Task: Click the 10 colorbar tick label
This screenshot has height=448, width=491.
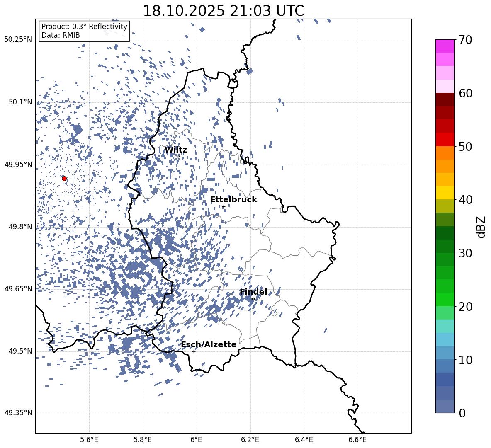Action: pyautogui.click(x=465, y=360)
